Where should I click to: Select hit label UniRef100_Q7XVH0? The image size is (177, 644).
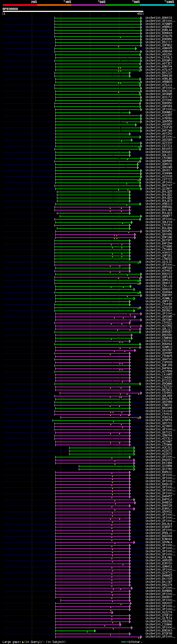(x=159, y=100)
